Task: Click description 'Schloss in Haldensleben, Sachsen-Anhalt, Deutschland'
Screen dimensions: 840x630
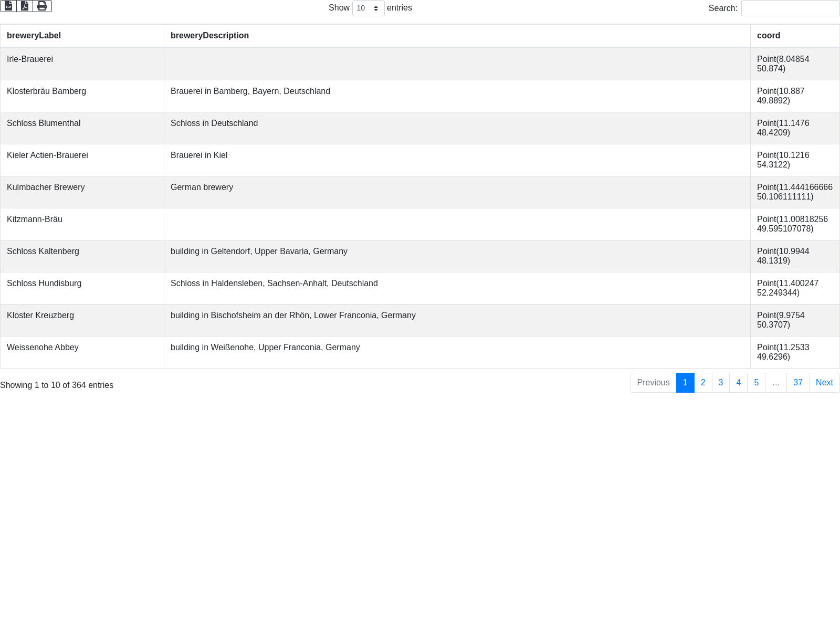Action: [x=274, y=283]
